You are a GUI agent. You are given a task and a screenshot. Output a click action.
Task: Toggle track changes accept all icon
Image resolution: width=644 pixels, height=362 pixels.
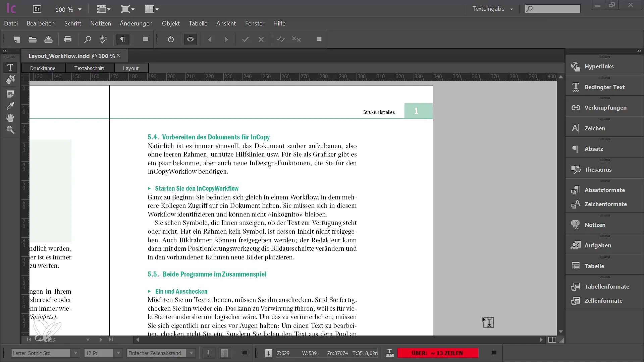280,39
